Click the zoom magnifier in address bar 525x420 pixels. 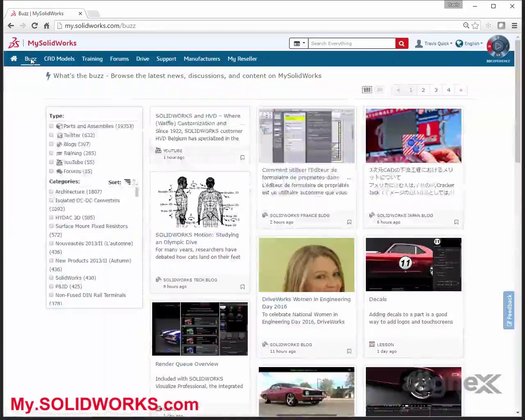click(x=466, y=25)
